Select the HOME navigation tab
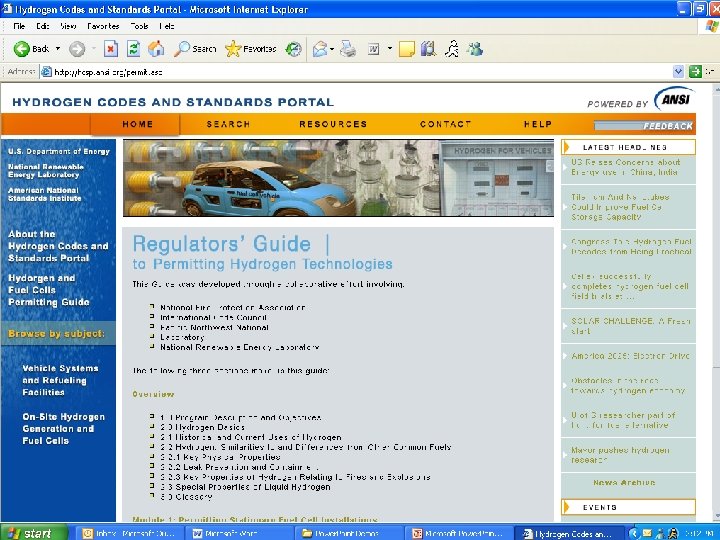720x540 pixels. coord(135,124)
